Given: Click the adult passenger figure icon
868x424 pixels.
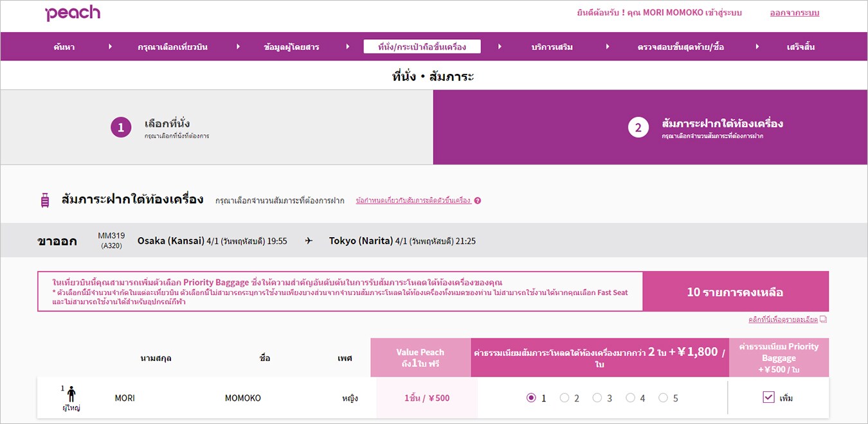Looking at the screenshot, I should [x=71, y=394].
